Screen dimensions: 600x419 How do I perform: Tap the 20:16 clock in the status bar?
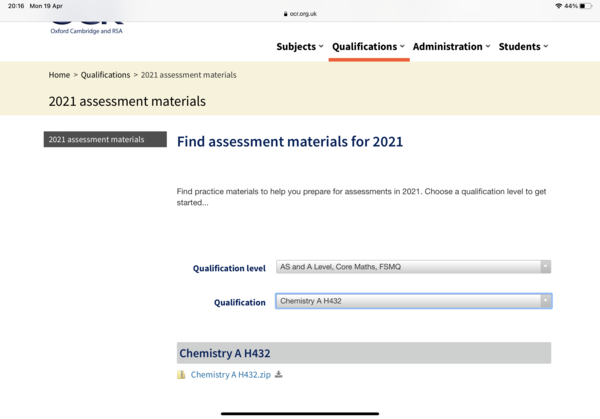16,6
